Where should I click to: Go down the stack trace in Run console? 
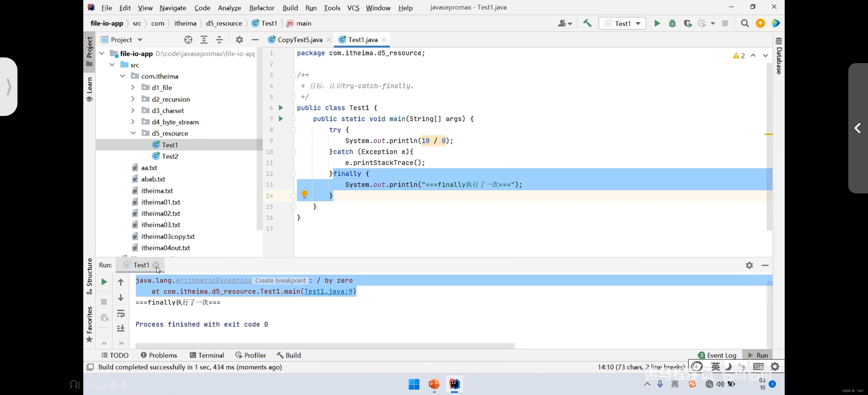121,298
